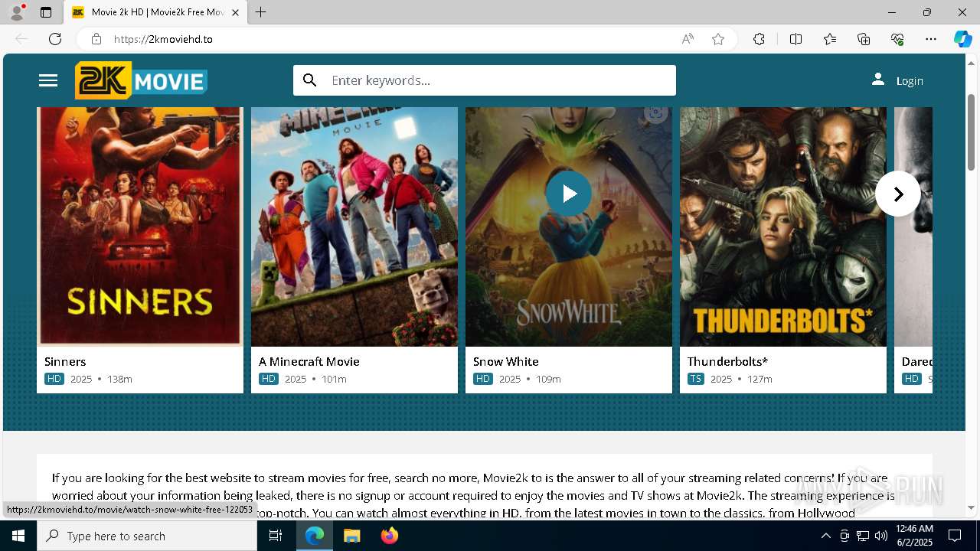Open Browser essentials icon
Screen dimensions: 980x551
897,39
